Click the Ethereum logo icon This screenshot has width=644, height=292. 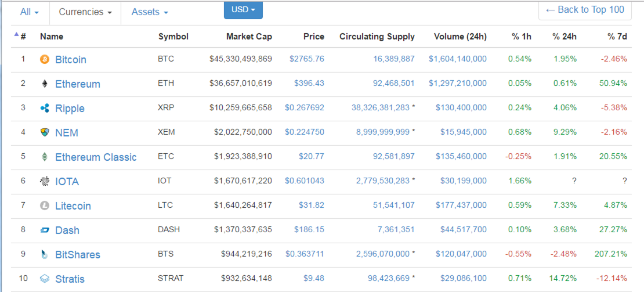44,84
